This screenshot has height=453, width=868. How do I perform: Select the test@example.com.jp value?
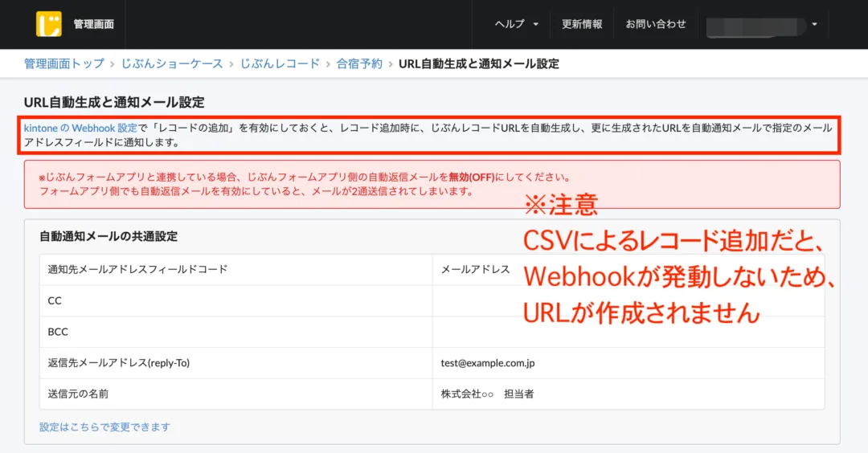pos(488,363)
